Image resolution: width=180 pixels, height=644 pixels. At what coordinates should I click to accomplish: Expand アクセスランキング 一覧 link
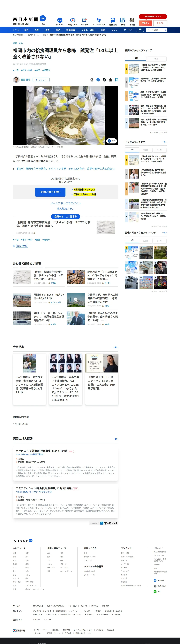(164, 142)
